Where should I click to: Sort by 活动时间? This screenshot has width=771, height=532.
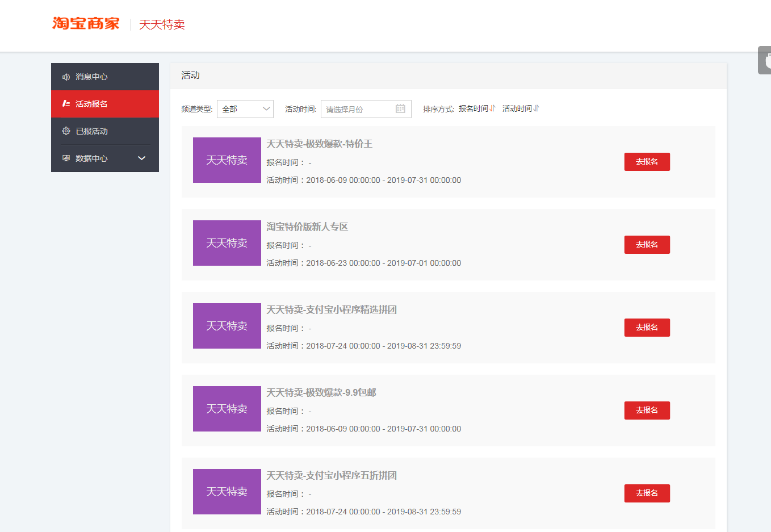(517, 108)
